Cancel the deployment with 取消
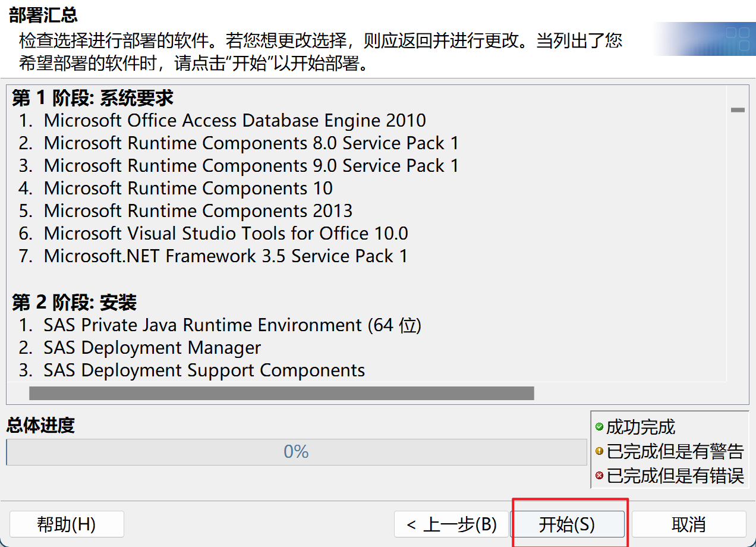This screenshot has height=547, width=756. click(689, 524)
